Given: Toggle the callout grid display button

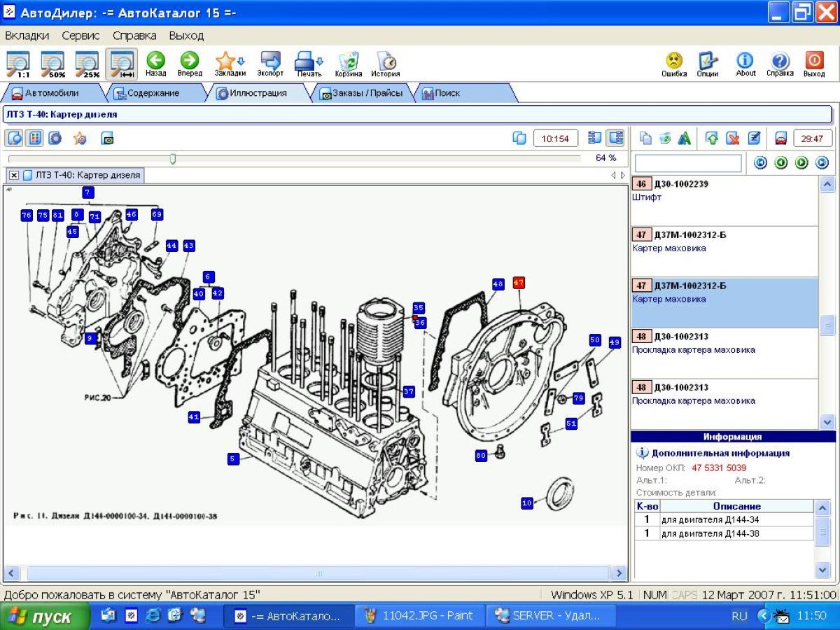Looking at the screenshot, I should (34, 139).
